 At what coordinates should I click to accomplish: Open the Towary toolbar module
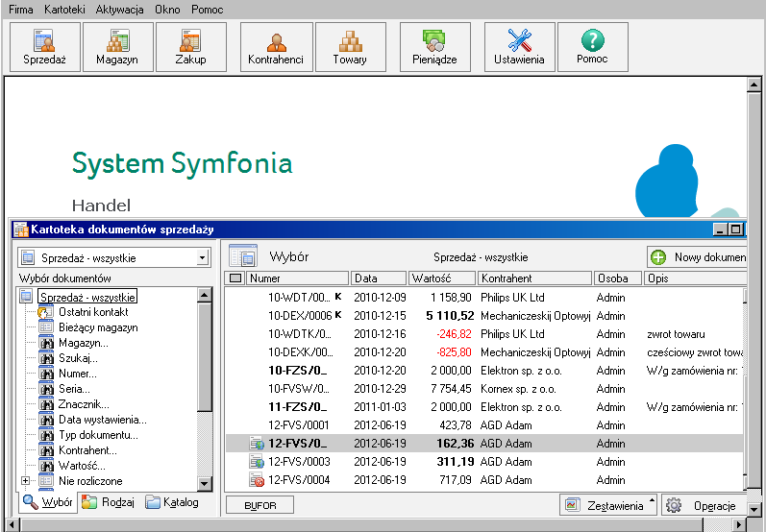351,47
